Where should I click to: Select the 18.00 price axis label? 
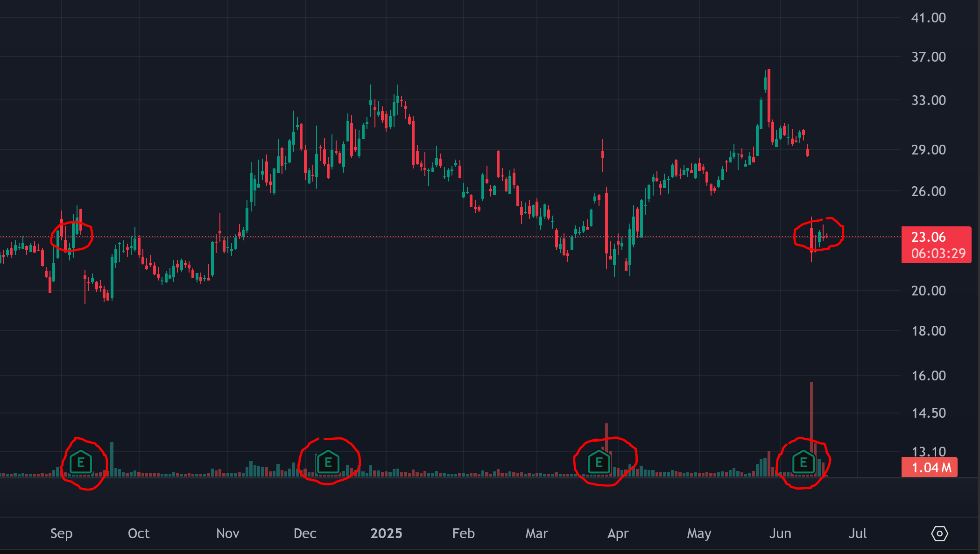[x=929, y=331]
